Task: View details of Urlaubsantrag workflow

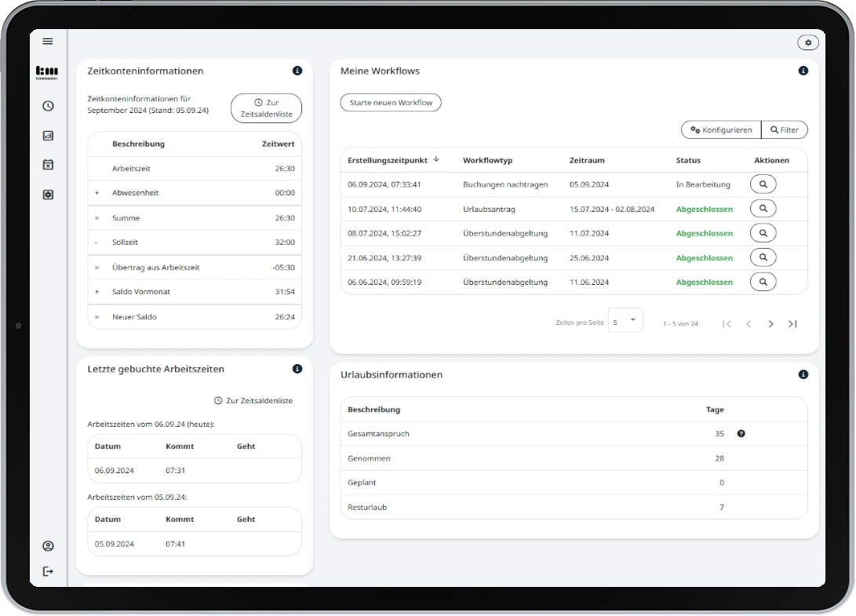Action: [x=763, y=209]
